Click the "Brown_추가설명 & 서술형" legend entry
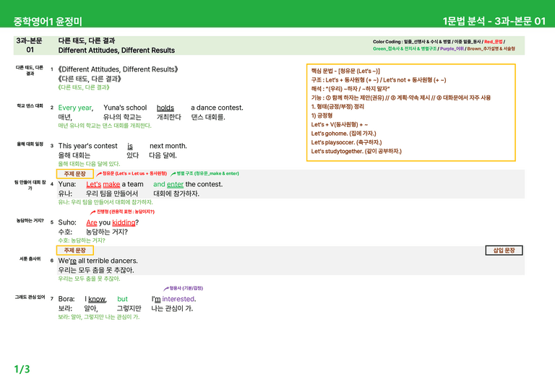The height and width of the screenshot is (392, 555). click(491, 49)
